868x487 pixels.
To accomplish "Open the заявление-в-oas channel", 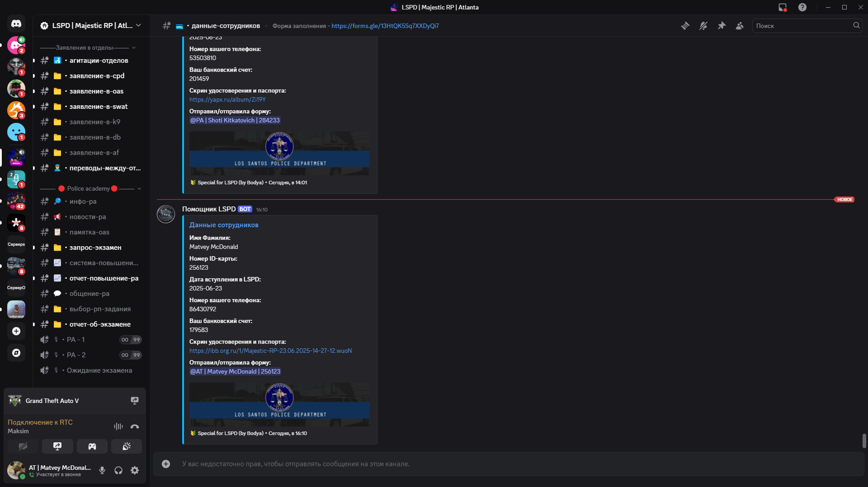I will [x=91, y=91].
